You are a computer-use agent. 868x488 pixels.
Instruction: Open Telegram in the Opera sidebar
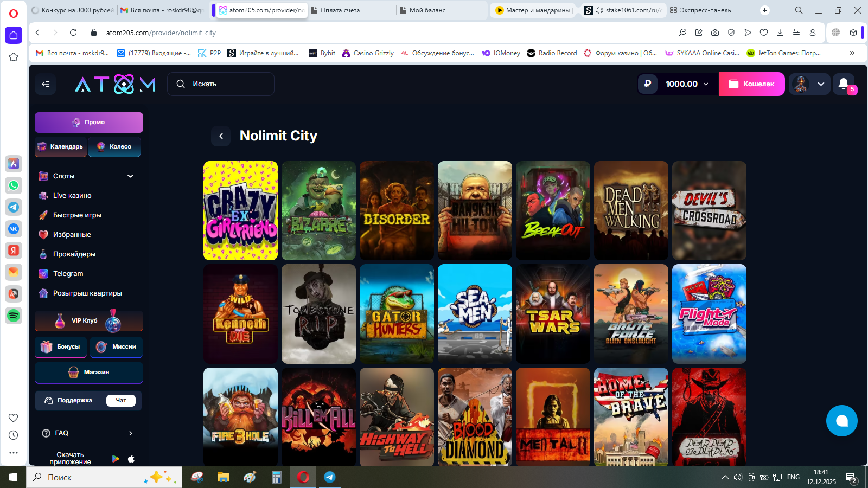pyautogui.click(x=14, y=207)
